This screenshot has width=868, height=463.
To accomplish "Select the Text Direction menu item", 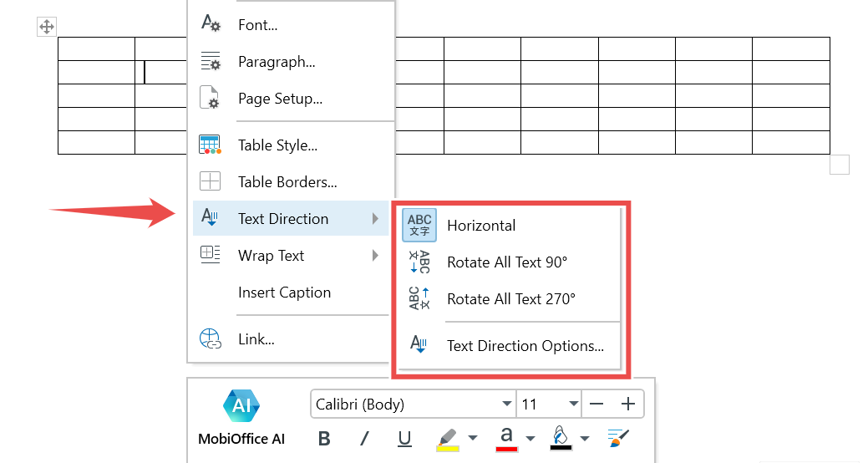I will (x=291, y=219).
